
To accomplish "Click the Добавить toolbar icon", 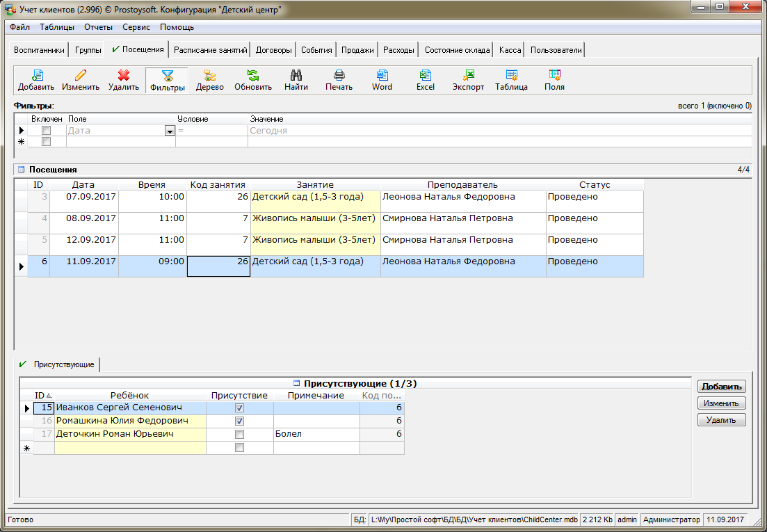I will click(36, 76).
